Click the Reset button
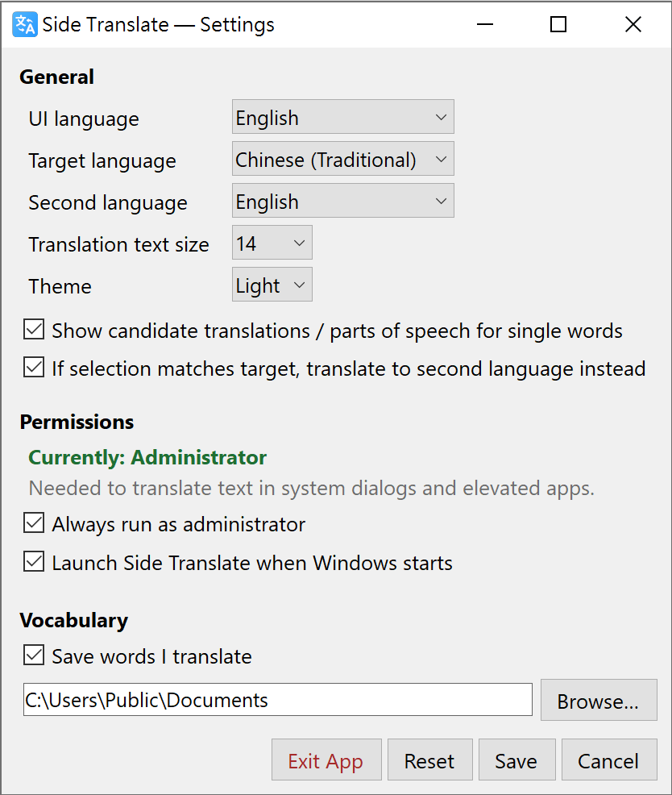The image size is (672, 795). click(429, 760)
